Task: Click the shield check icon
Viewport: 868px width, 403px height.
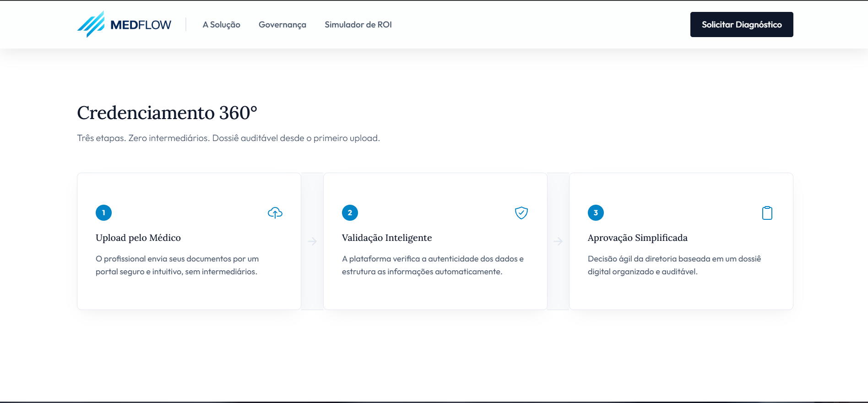Action: [x=521, y=213]
